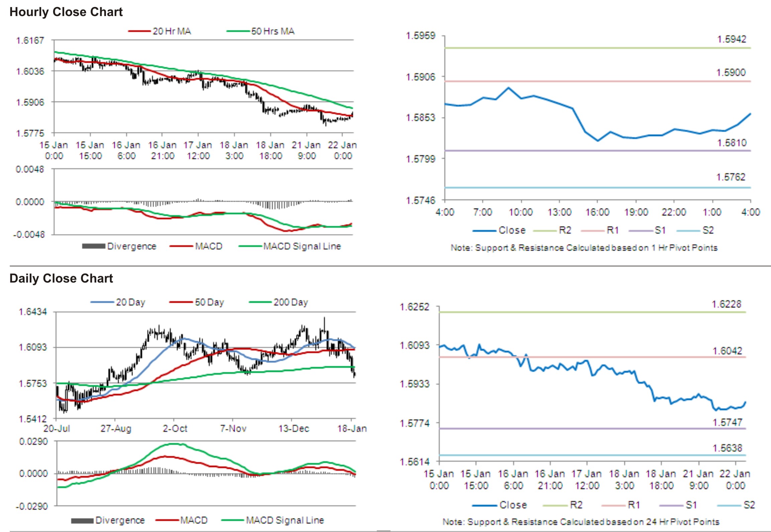Click the 22:00 time axis label
This screenshot has width=771, height=532.
tap(674, 212)
